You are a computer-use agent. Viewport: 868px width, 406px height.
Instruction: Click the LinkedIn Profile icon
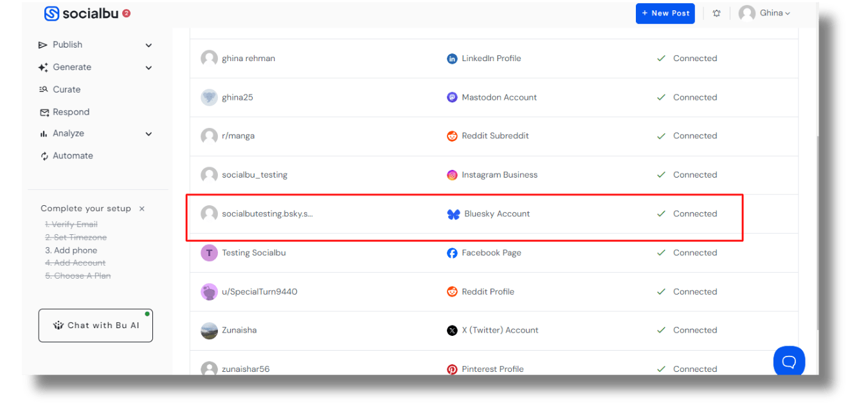(x=452, y=59)
